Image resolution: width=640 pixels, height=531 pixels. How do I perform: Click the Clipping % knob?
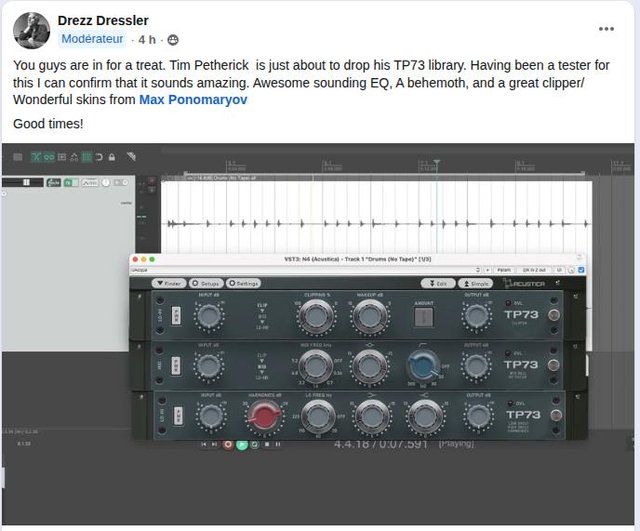coord(316,317)
